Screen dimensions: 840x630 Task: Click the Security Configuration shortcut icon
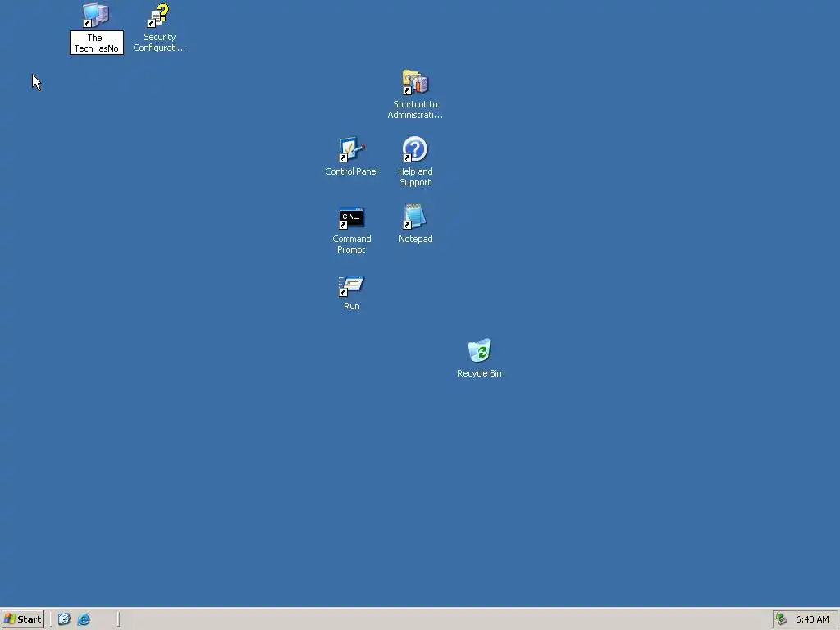(159, 15)
